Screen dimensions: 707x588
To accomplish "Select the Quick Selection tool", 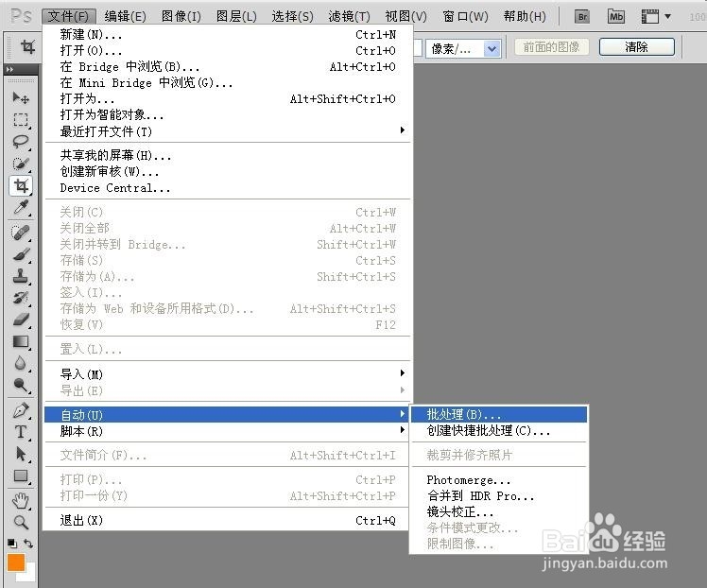I will pyautogui.click(x=21, y=164).
